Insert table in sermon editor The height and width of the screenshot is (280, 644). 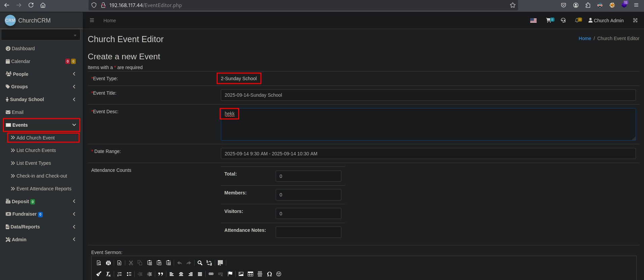pyautogui.click(x=250, y=274)
